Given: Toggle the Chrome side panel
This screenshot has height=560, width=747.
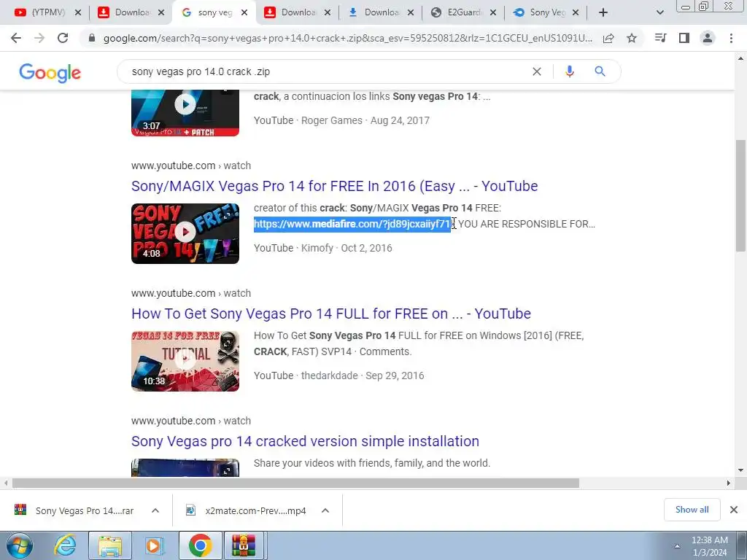Looking at the screenshot, I should 684,38.
